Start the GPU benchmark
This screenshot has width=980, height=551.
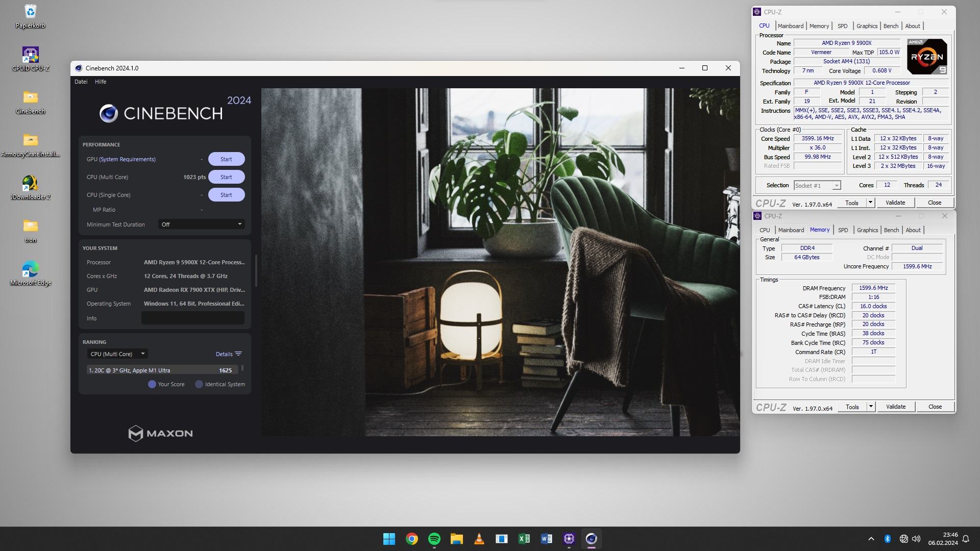pyautogui.click(x=226, y=159)
